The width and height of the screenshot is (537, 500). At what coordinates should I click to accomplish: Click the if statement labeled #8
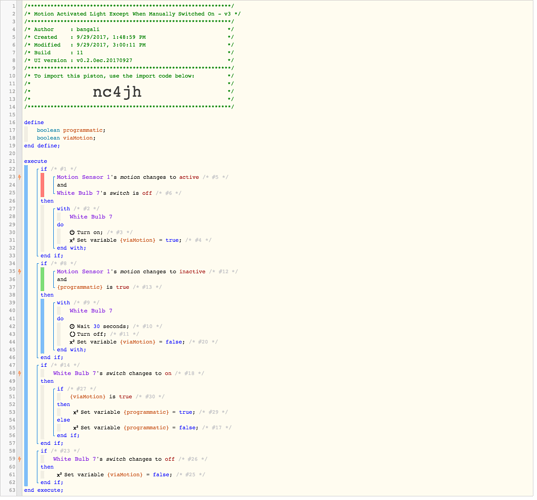click(59, 263)
